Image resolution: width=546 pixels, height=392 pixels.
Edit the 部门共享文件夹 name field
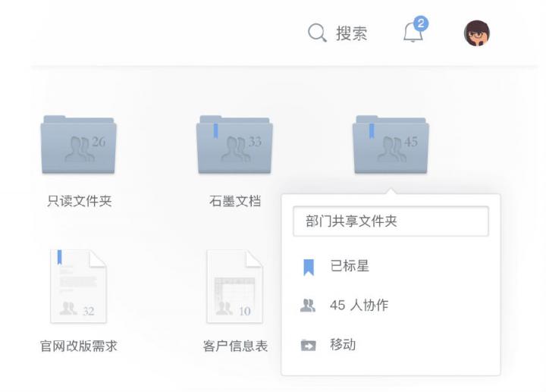coord(391,221)
